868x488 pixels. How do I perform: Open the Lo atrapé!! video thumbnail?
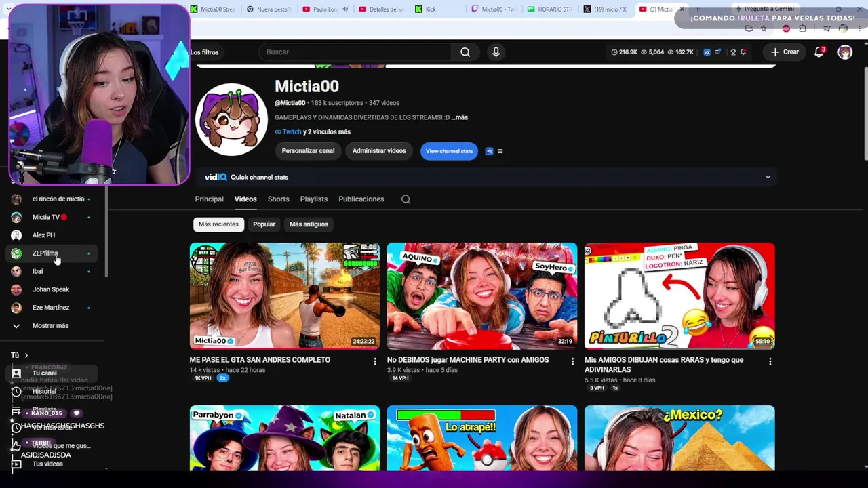pos(482,438)
